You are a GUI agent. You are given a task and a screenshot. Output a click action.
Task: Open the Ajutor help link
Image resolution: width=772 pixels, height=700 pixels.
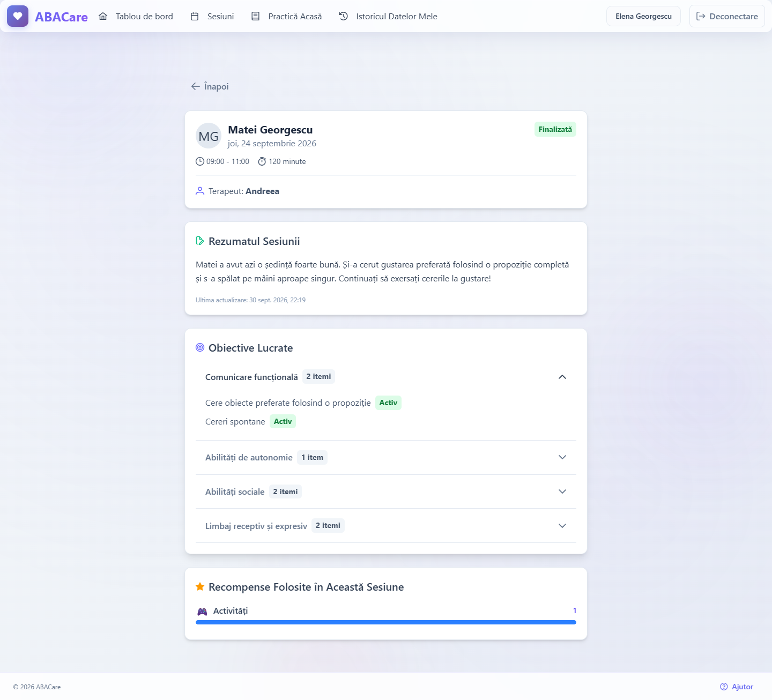737,687
